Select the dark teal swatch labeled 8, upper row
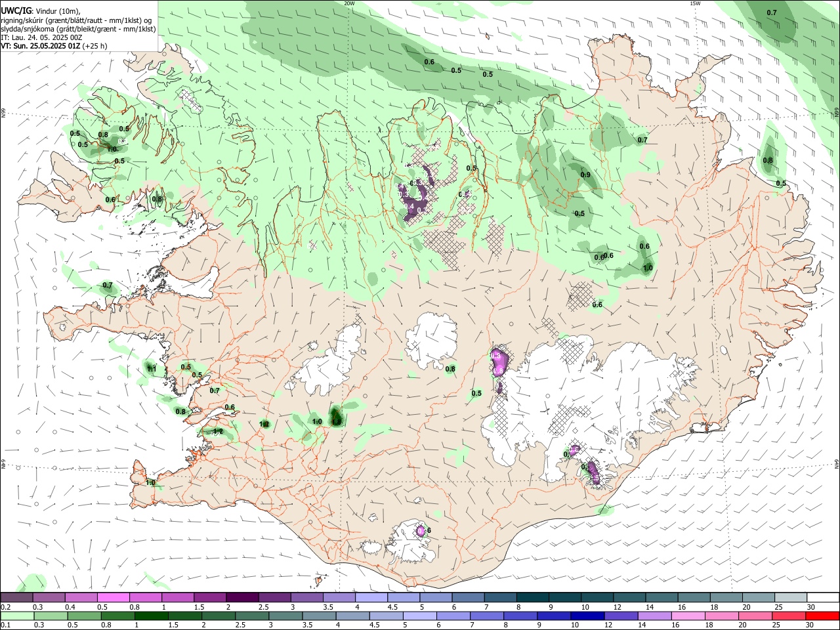Viewport: 840px width, 630px height. click(x=532, y=598)
